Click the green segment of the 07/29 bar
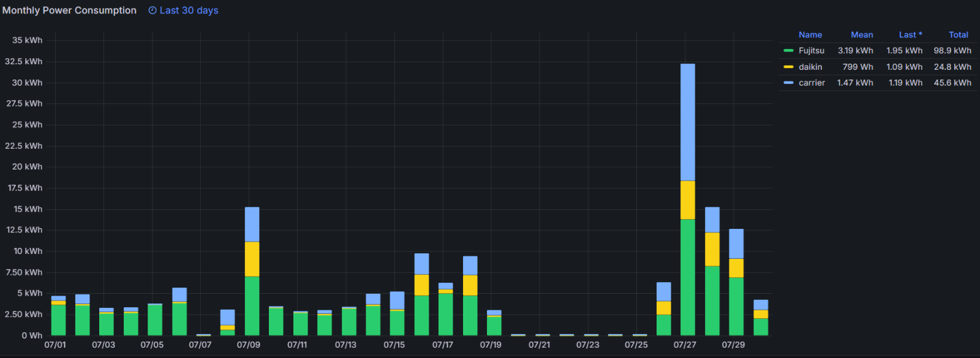 [736, 307]
